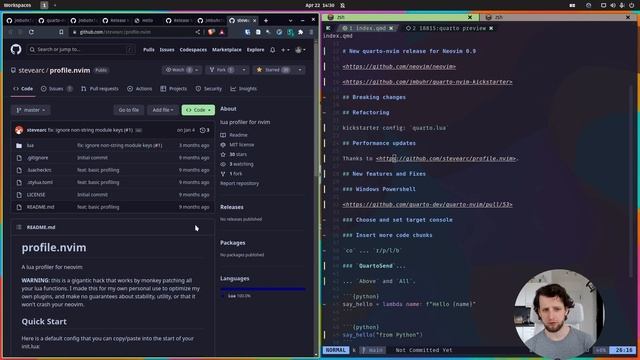Click the system volume icon
This screenshot has height=360, width=640.
tap(613, 5)
